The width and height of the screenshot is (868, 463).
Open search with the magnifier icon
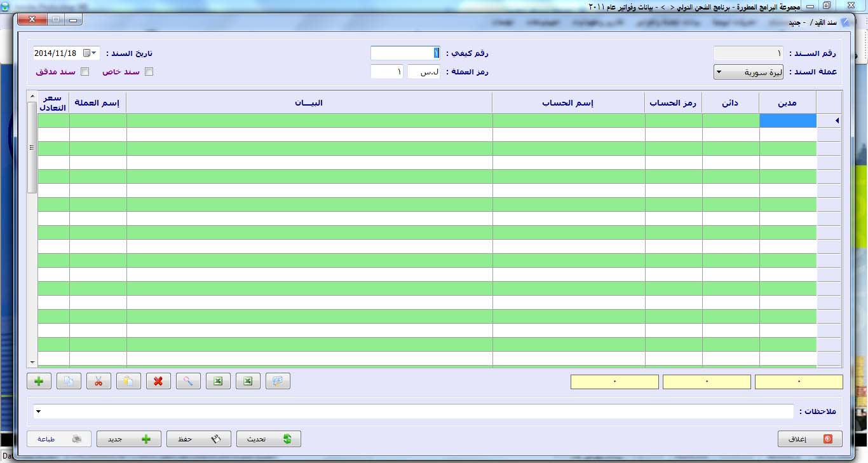point(188,381)
